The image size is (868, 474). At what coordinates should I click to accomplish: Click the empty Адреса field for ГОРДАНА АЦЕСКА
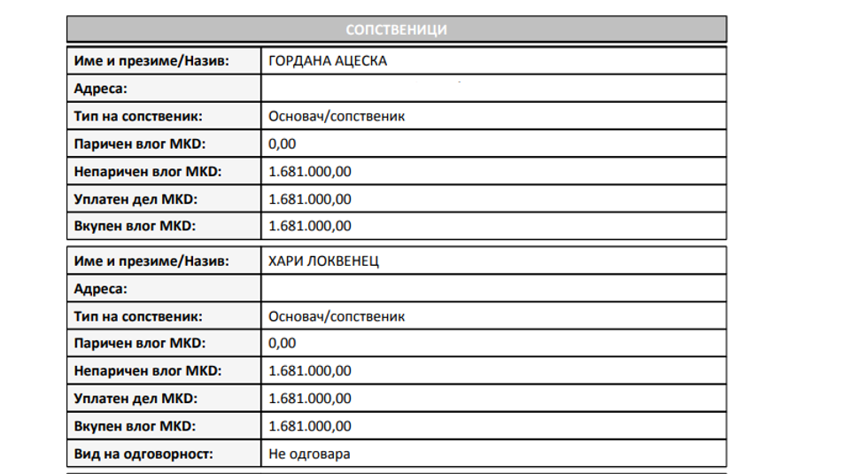(x=493, y=89)
